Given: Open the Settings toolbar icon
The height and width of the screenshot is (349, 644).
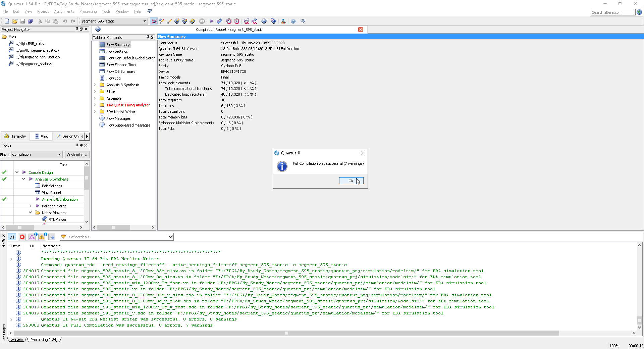Looking at the screenshot, I should [162, 21].
